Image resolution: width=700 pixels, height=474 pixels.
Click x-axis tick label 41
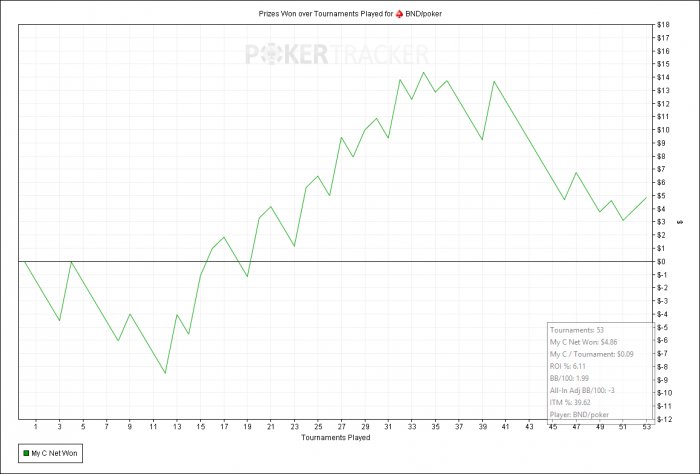tap(505, 427)
